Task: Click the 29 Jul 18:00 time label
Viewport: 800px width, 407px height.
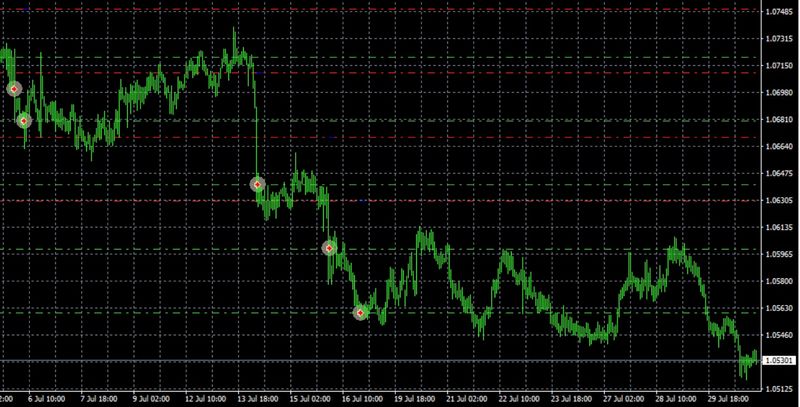Action: [x=727, y=399]
